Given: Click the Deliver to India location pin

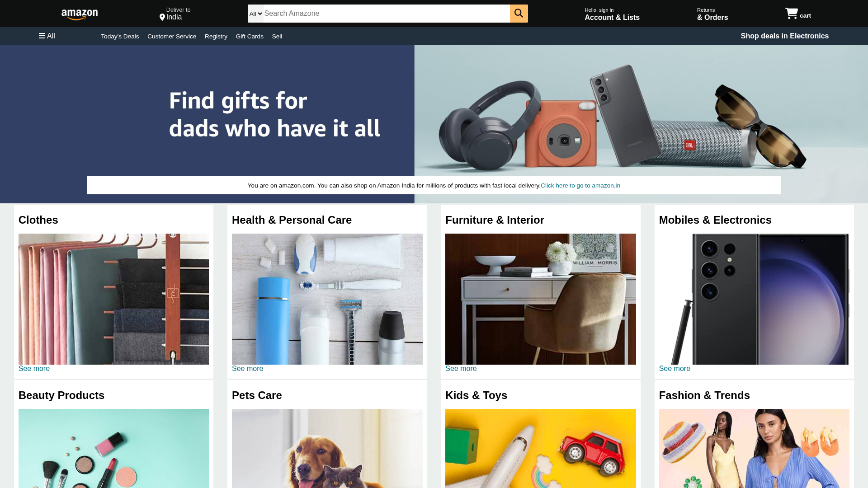Looking at the screenshot, I should (162, 17).
